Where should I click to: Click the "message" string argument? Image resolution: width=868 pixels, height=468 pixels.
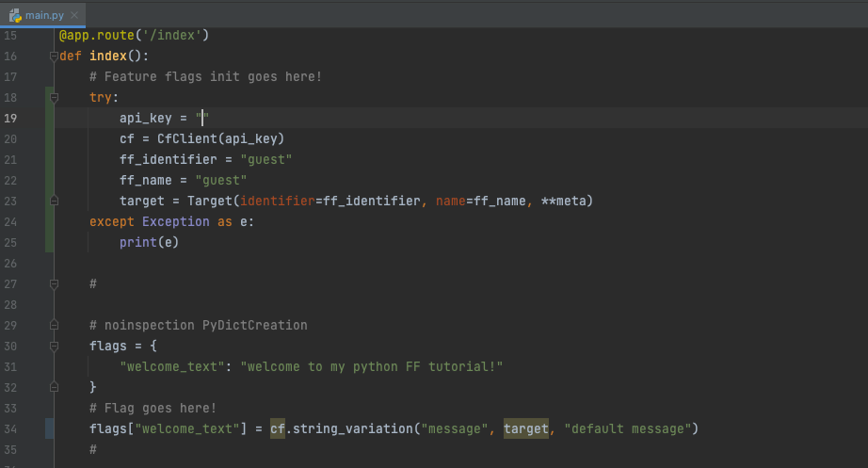pyautogui.click(x=455, y=428)
